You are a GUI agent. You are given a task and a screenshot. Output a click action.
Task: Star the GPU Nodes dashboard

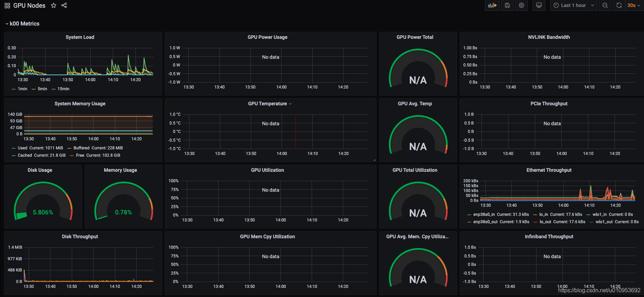(x=54, y=5)
